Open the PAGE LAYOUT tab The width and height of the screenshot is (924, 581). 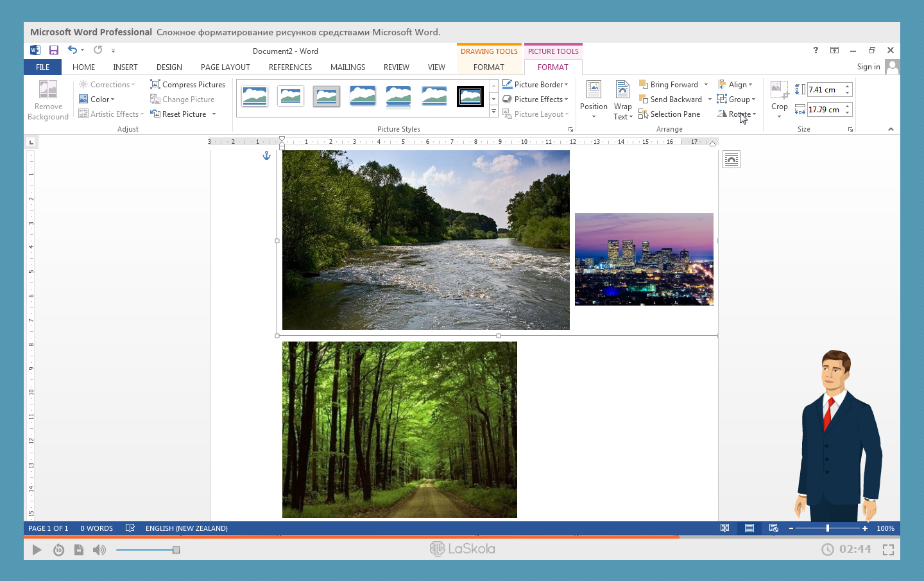[x=225, y=67]
